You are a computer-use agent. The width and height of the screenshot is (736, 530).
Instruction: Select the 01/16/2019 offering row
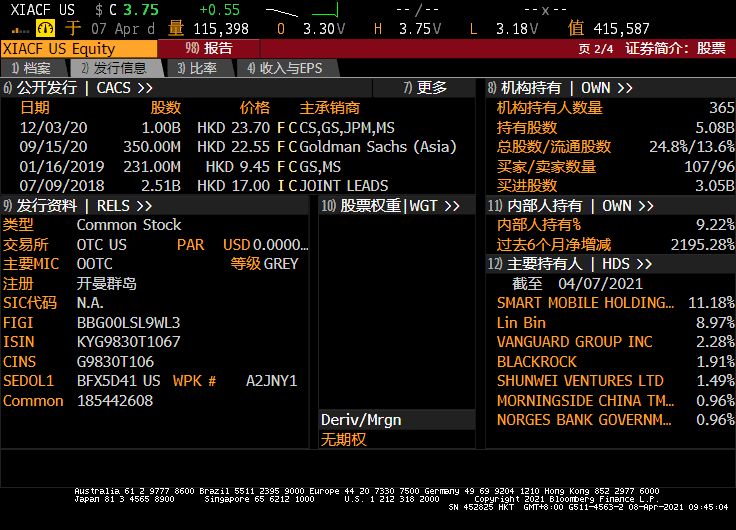[x=238, y=167]
